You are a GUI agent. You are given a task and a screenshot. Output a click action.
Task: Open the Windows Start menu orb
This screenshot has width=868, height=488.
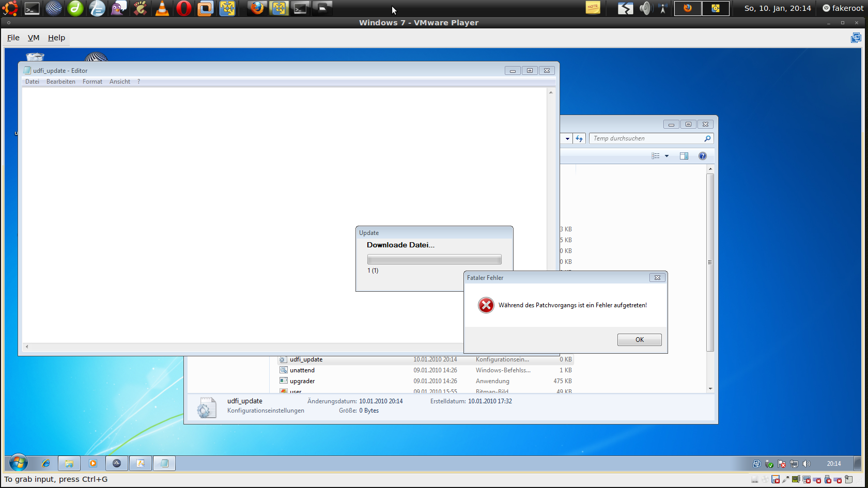(18, 463)
